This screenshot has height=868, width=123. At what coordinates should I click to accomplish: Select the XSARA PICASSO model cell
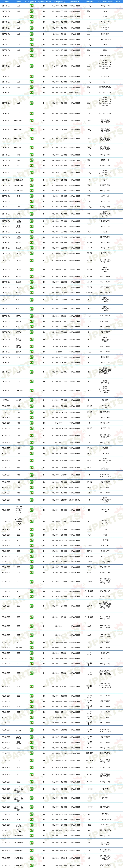pos(19,352)
